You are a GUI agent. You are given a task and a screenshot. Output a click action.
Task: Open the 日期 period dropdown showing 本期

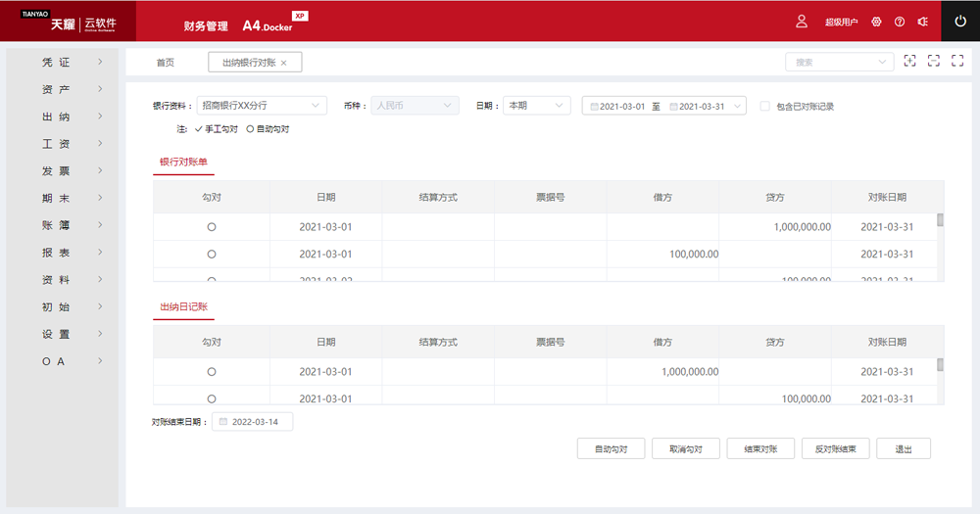pos(535,106)
